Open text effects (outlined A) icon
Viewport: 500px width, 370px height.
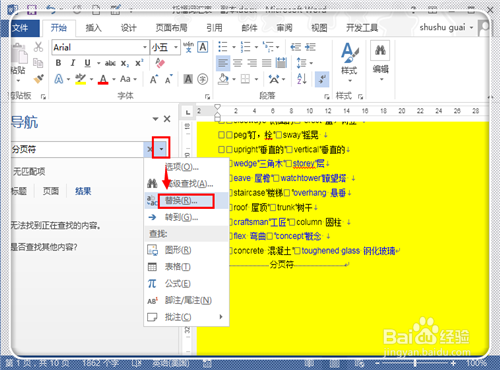[x=59, y=79]
